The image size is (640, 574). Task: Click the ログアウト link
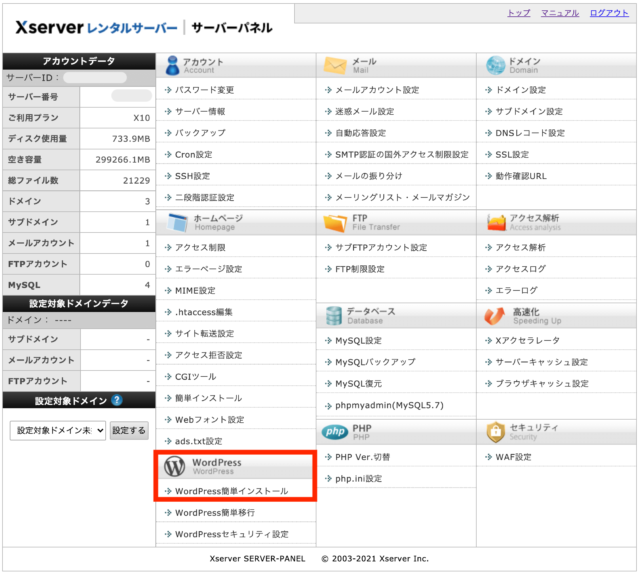(609, 13)
